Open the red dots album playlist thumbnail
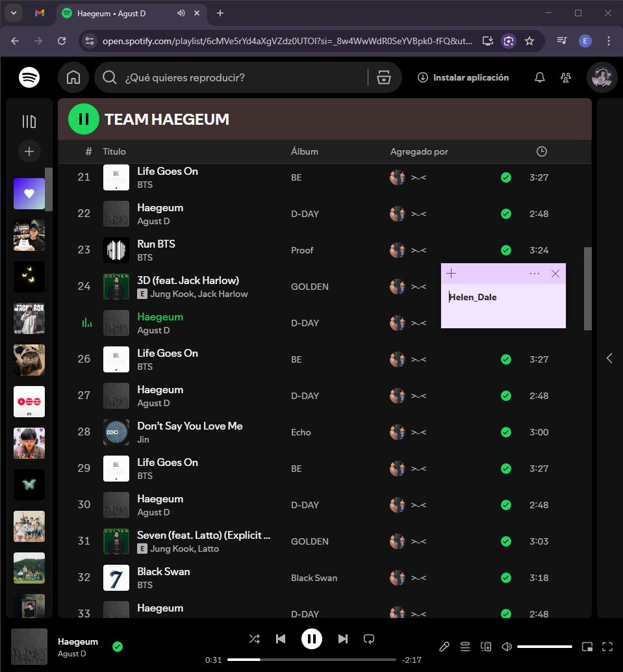 click(29, 402)
